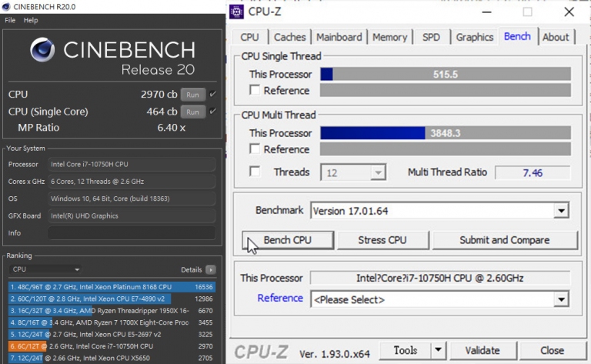
Task: Click the CPU-Z title bar app icon
Action: (x=236, y=12)
